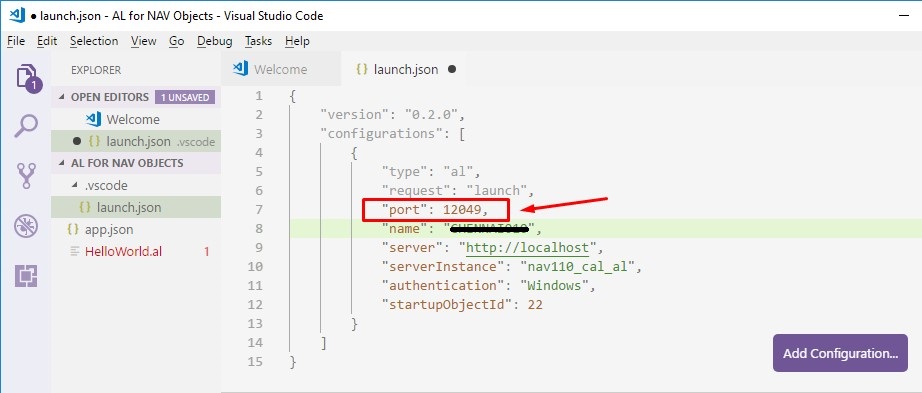Switch to the Welcome editor tab

tap(281, 69)
